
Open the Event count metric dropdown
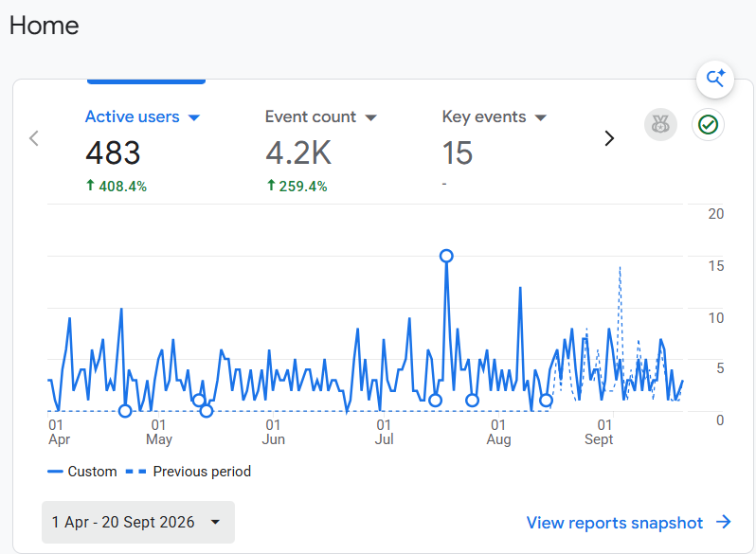370,117
